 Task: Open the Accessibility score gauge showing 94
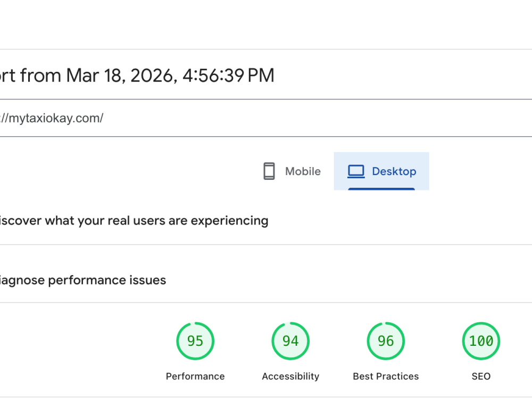[290, 341]
